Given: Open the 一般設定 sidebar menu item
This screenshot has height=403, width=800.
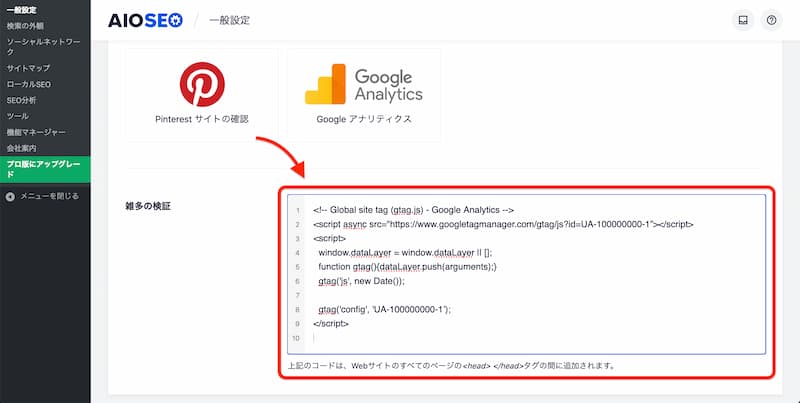Looking at the screenshot, I should (x=21, y=10).
